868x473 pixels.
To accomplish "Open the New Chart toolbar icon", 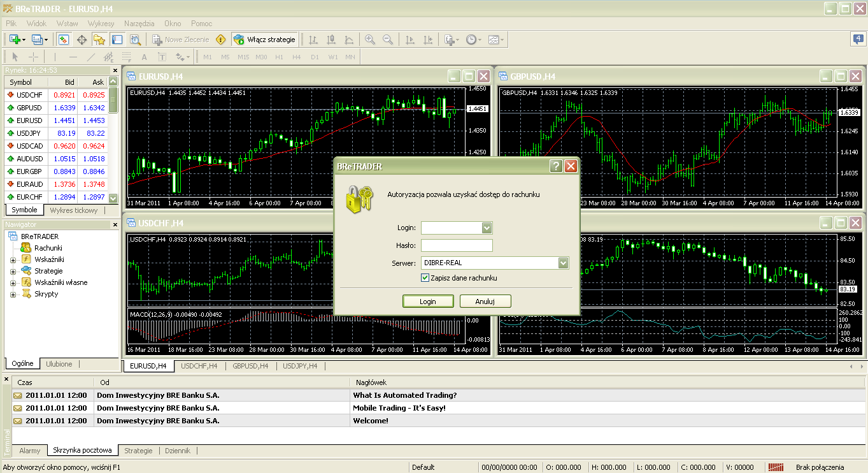I will [15, 40].
